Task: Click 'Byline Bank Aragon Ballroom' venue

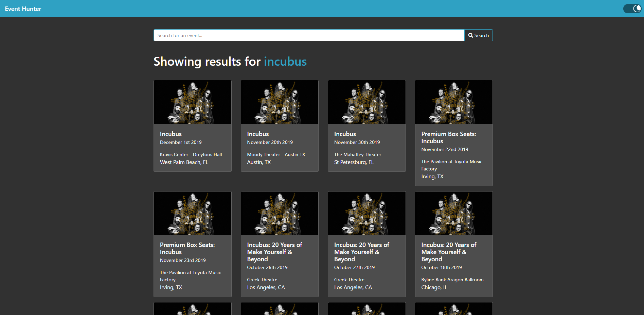Action: click(x=452, y=280)
